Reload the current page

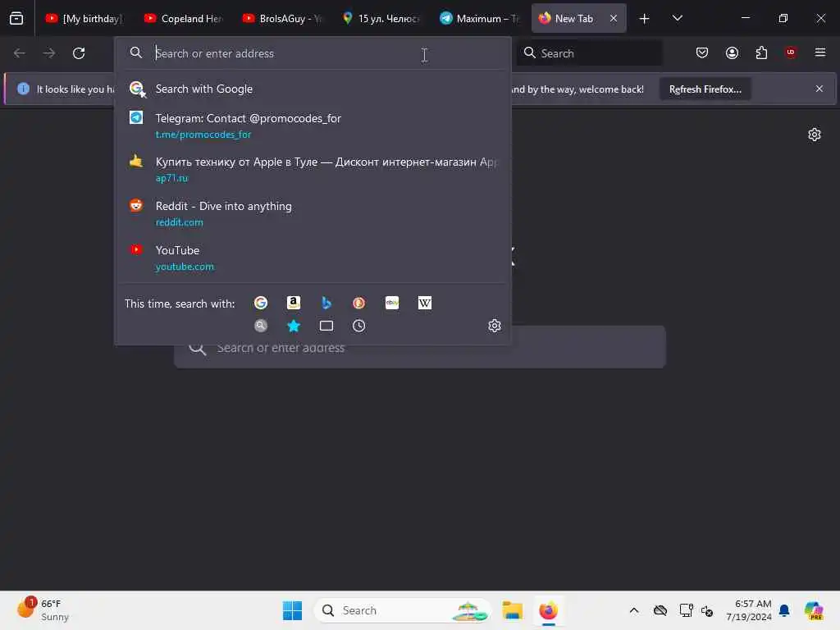click(79, 53)
